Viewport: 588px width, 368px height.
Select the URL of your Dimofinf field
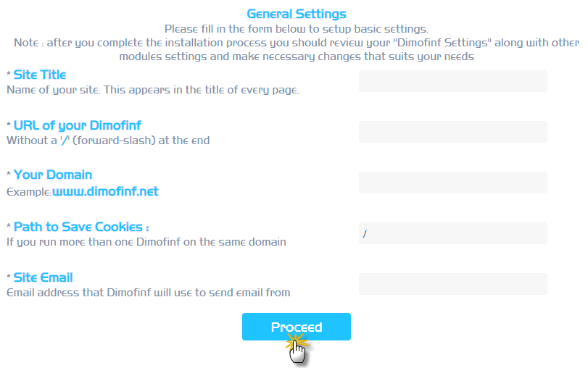tap(453, 132)
